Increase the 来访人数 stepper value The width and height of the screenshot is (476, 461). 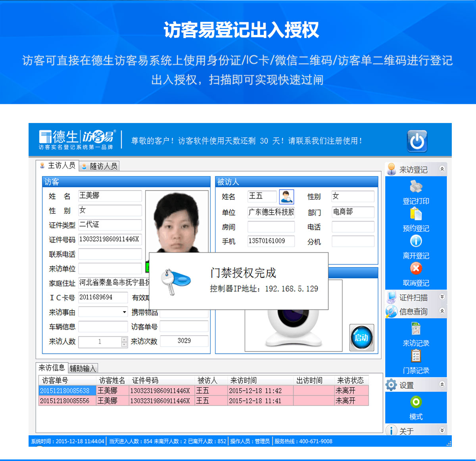[x=124, y=339]
